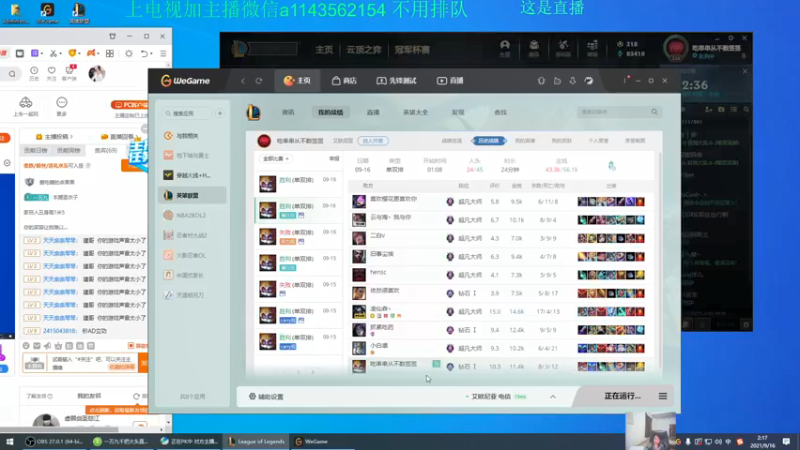800x450 pixels.
Task: Open the 失败 match dated 09-15
Action: (298, 289)
